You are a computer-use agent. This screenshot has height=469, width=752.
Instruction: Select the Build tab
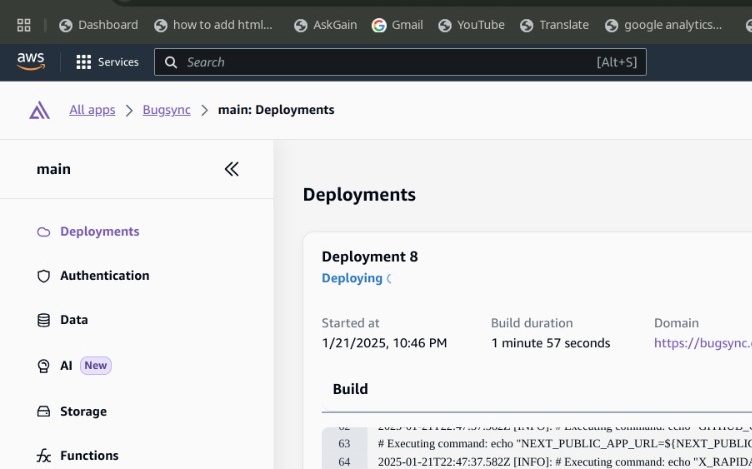point(350,389)
